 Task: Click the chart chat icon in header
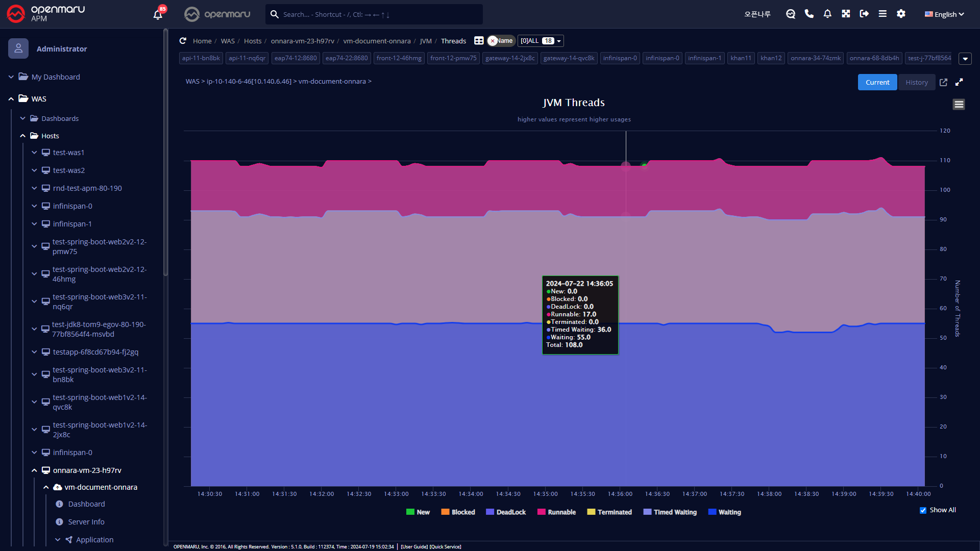pyautogui.click(x=791, y=14)
